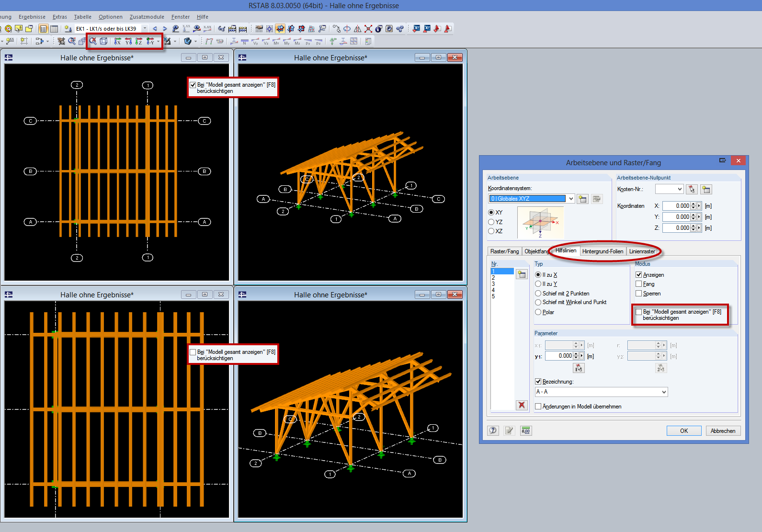Enable the Fang checkbox under Modus

pos(638,284)
